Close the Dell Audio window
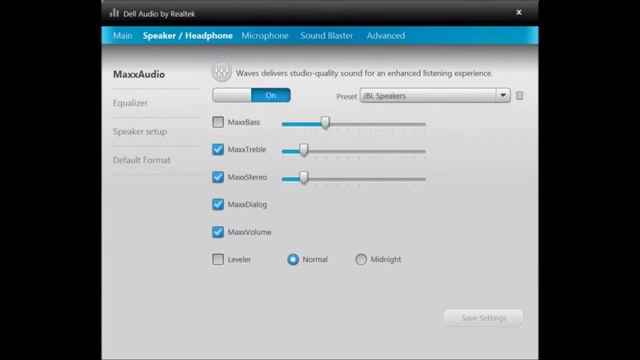The width and height of the screenshot is (640, 360). point(519,12)
